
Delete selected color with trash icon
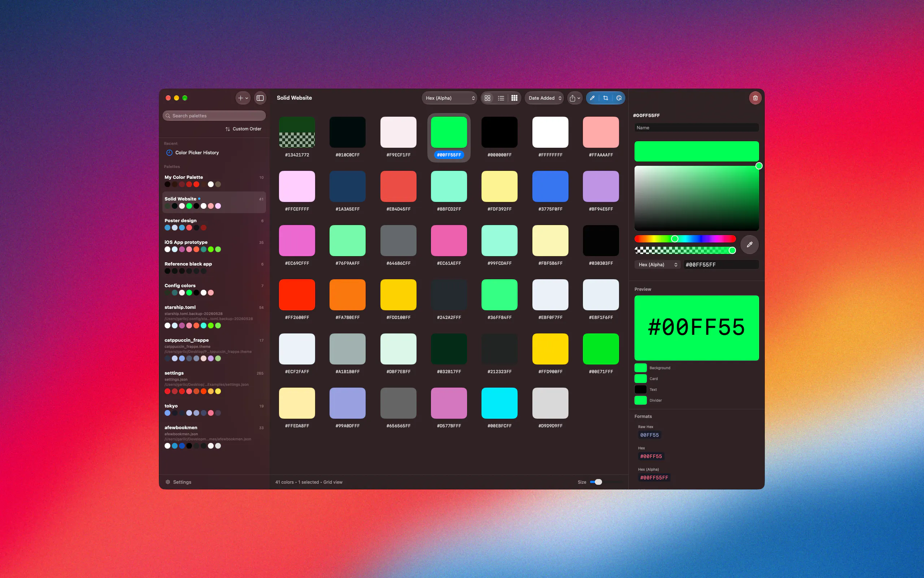[x=755, y=98]
